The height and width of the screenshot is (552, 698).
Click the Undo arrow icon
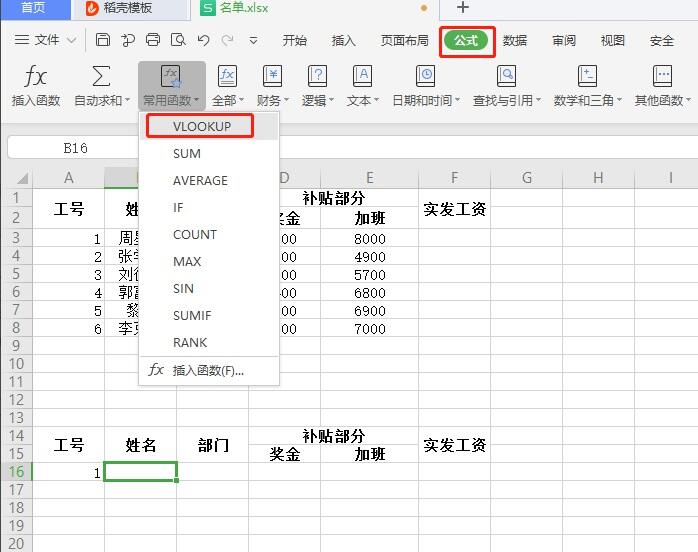pos(203,41)
